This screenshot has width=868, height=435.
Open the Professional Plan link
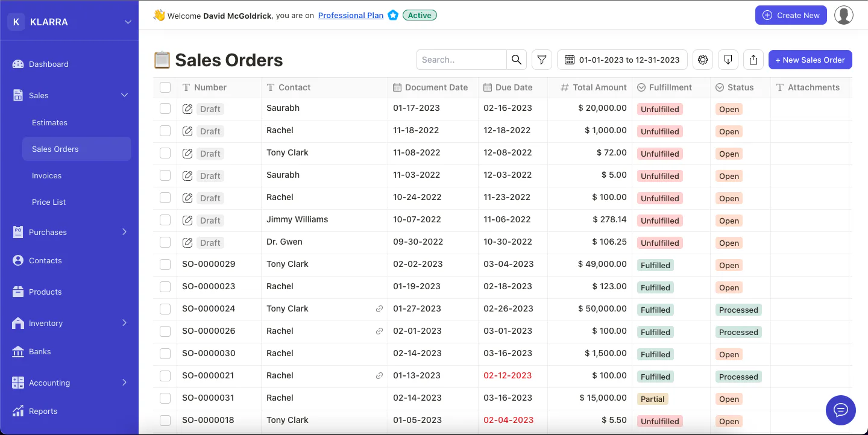point(350,15)
